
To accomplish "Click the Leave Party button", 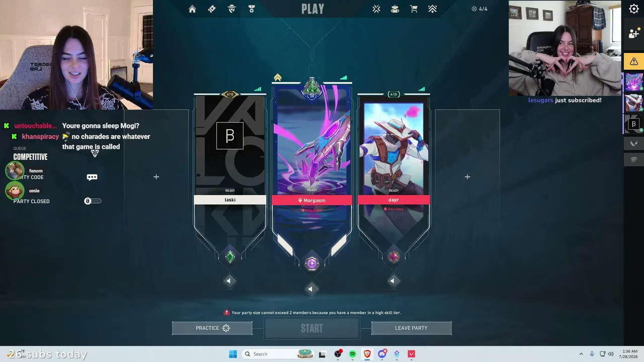I will (412, 328).
